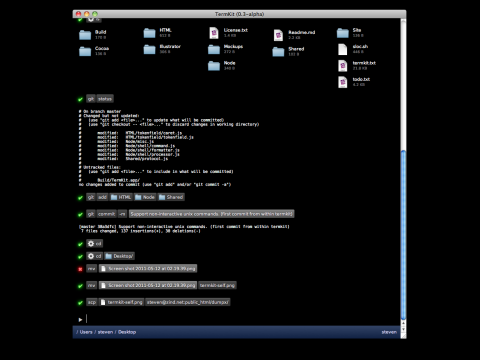This screenshot has height=360, width=480.
Task: Click green check beside cd Desktop/ command
Action: (80, 257)
